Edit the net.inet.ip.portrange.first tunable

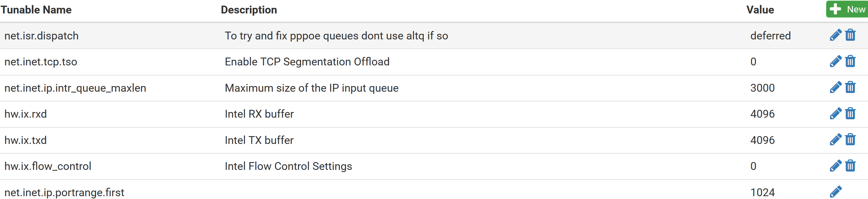click(x=836, y=192)
